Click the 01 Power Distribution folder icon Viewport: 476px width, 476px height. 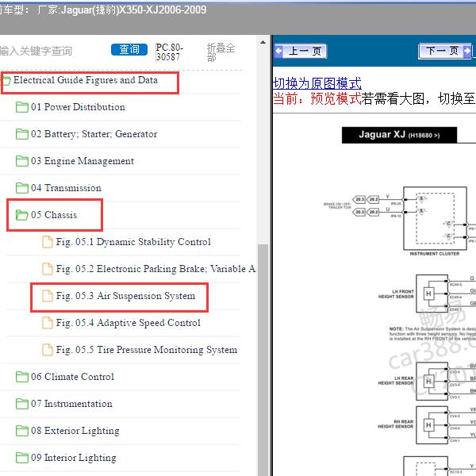[22, 107]
